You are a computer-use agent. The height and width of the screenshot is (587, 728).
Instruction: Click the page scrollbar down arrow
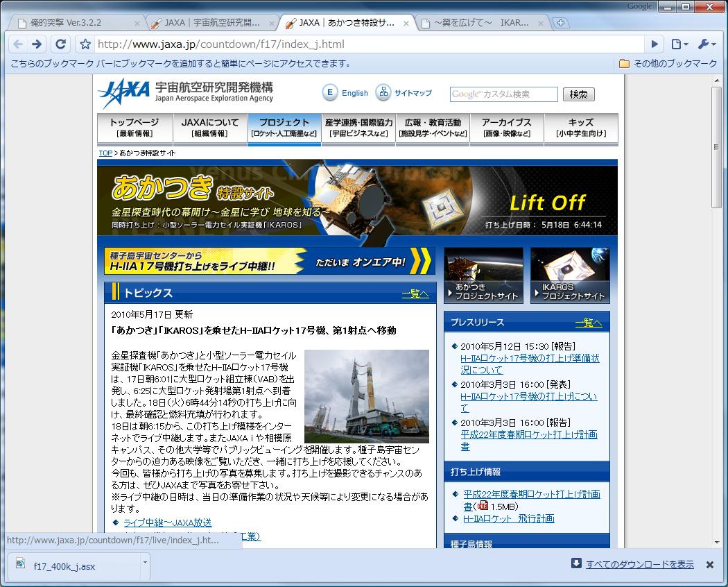pyautogui.click(x=717, y=543)
